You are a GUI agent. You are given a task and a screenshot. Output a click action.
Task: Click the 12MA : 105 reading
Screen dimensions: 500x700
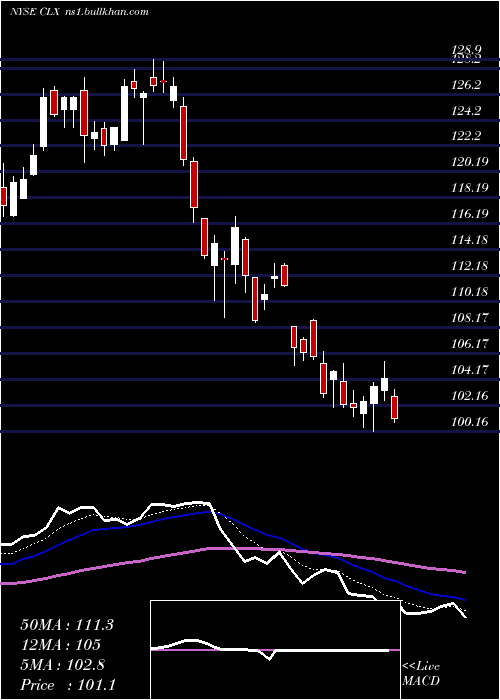click(x=60, y=645)
